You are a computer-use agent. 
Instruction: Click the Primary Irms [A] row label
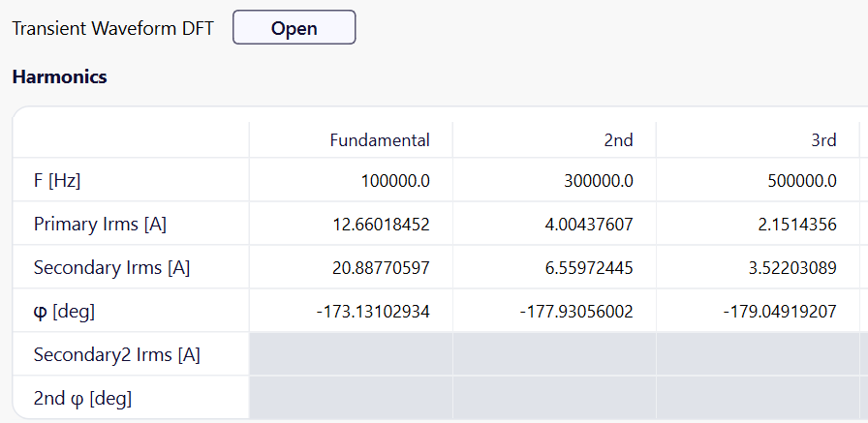[x=100, y=224]
